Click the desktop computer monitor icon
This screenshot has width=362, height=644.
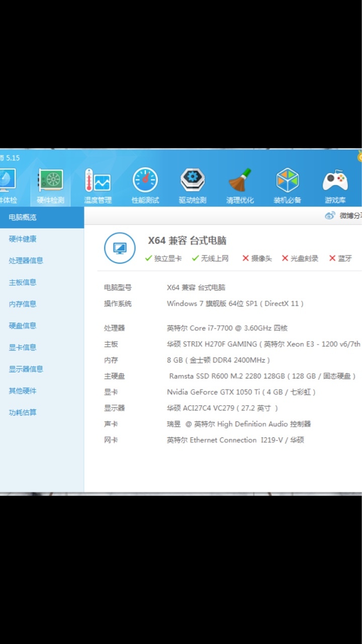[120, 248]
